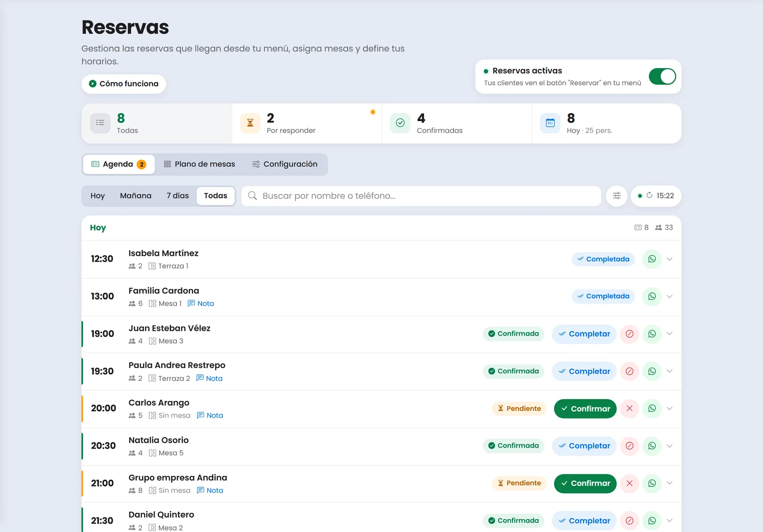Expand Natalia Osorio reservation row
This screenshot has height=532, width=763.
[x=670, y=446]
